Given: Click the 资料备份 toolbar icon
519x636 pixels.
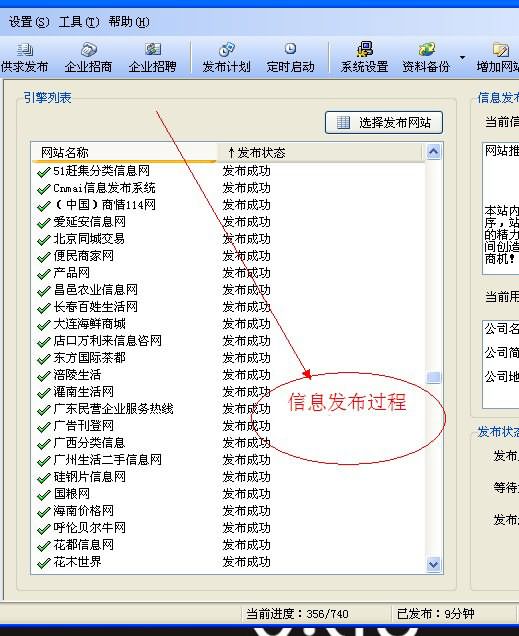Looking at the screenshot, I should 426,50.
